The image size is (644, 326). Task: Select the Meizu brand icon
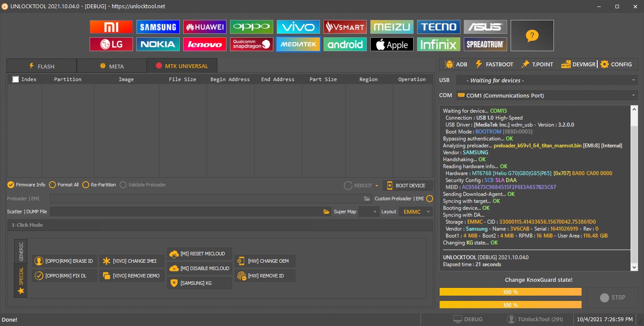pyautogui.click(x=392, y=27)
